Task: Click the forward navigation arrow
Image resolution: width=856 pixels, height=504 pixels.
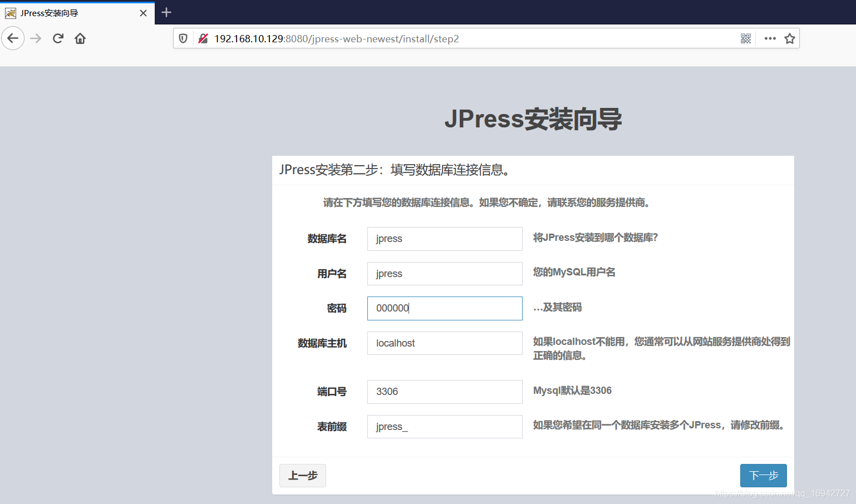Action: [x=35, y=38]
